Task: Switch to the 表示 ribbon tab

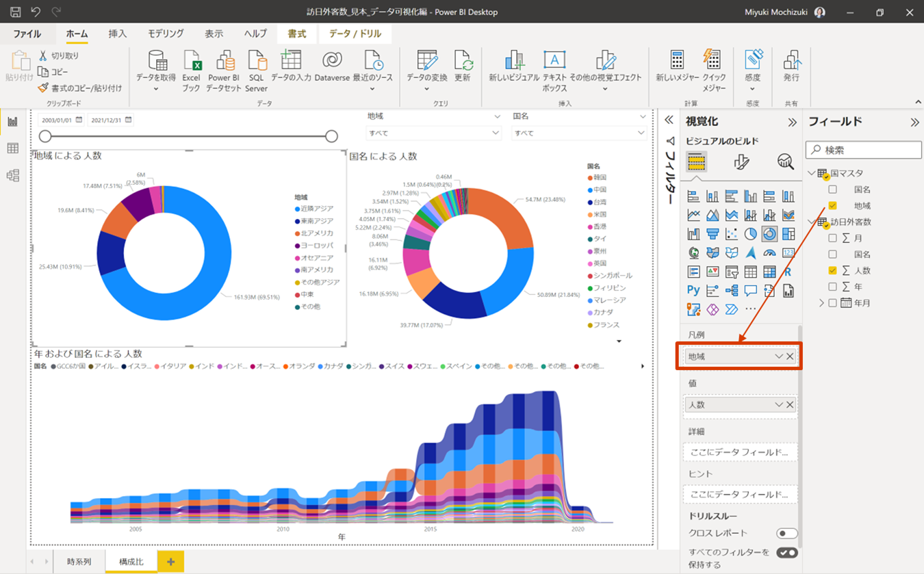Action: pyautogui.click(x=214, y=34)
